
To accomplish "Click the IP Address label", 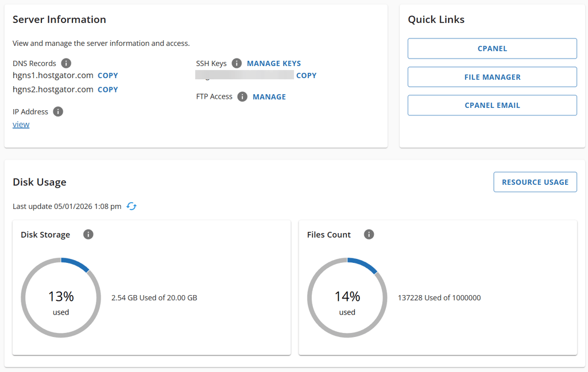I will pyautogui.click(x=30, y=112).
